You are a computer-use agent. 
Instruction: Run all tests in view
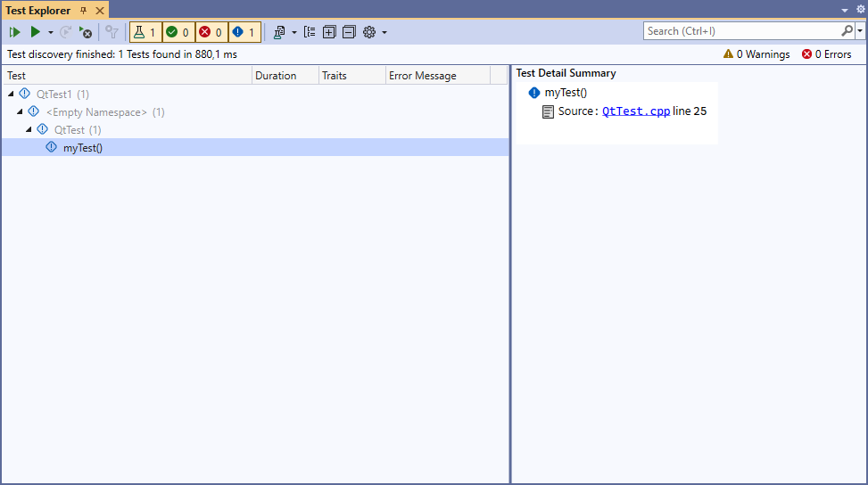click(x=14, y=32)
